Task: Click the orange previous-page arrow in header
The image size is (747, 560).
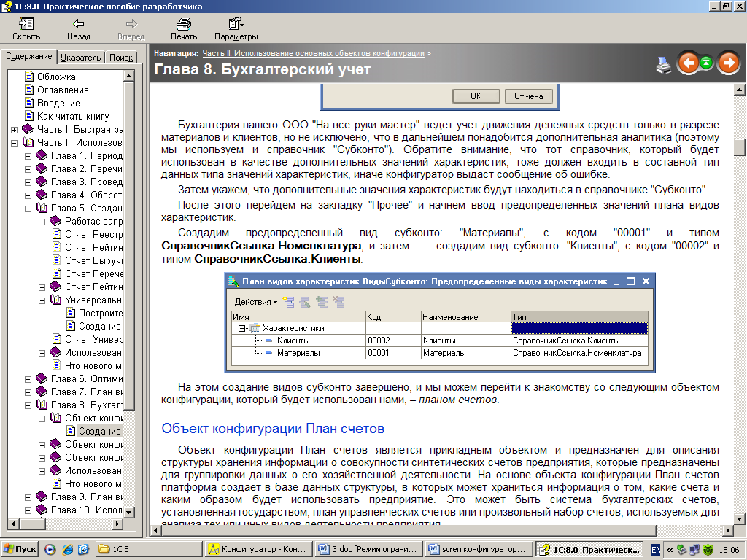Action: coord(687,63)
